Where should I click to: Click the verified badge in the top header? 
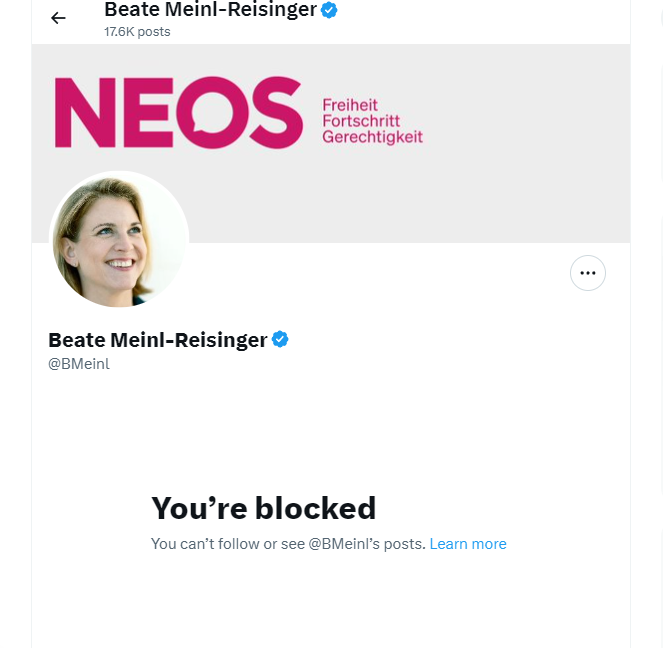pyautogui.click(x=329, y=10)
